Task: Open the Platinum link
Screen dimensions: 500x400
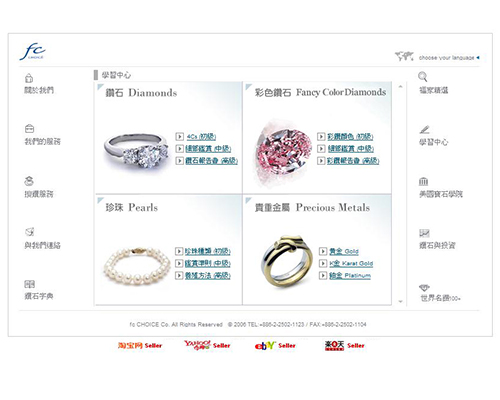Action: pos(350,276)
